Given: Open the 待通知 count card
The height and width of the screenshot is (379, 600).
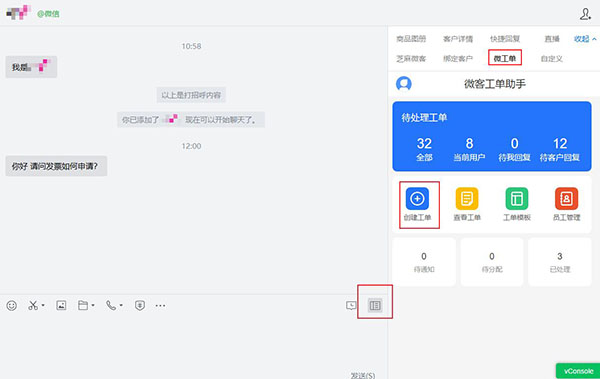Looking at the screenshot, I should tap(424, 262).
